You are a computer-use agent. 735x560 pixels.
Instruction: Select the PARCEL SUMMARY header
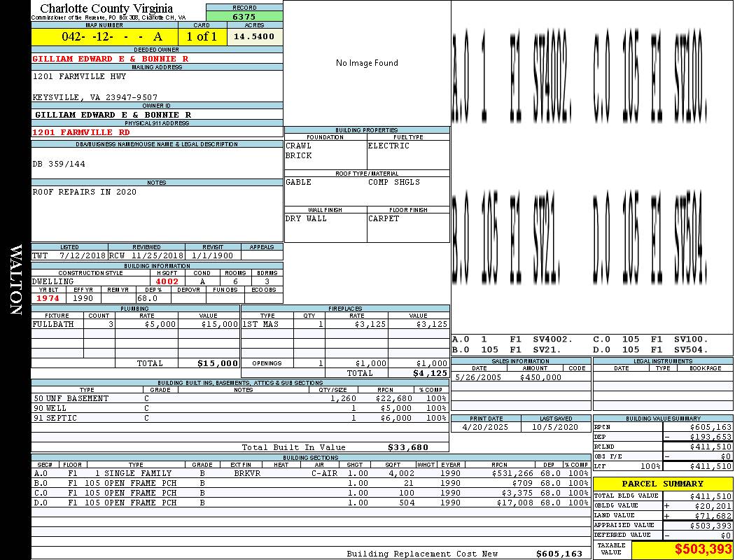click(663, 484)
